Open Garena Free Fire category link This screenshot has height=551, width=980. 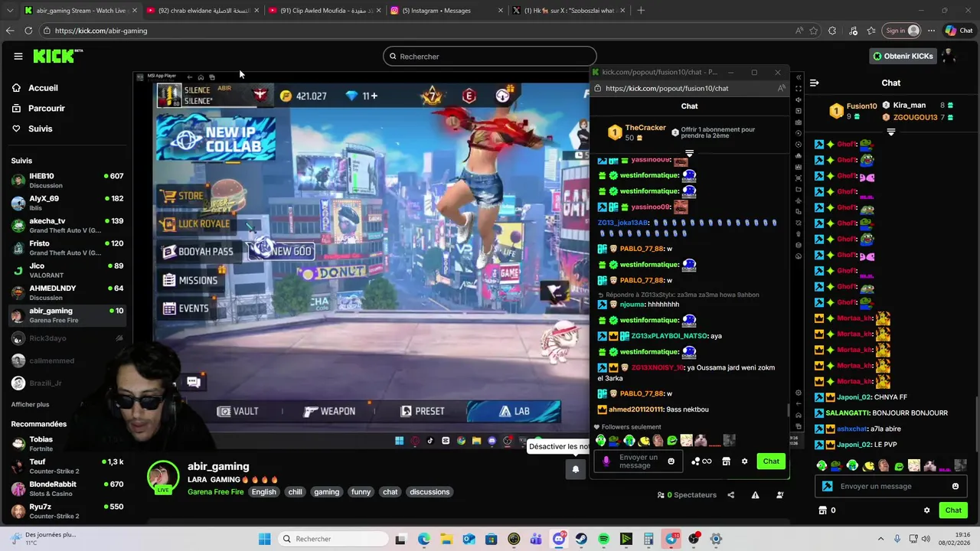[215, 492]
